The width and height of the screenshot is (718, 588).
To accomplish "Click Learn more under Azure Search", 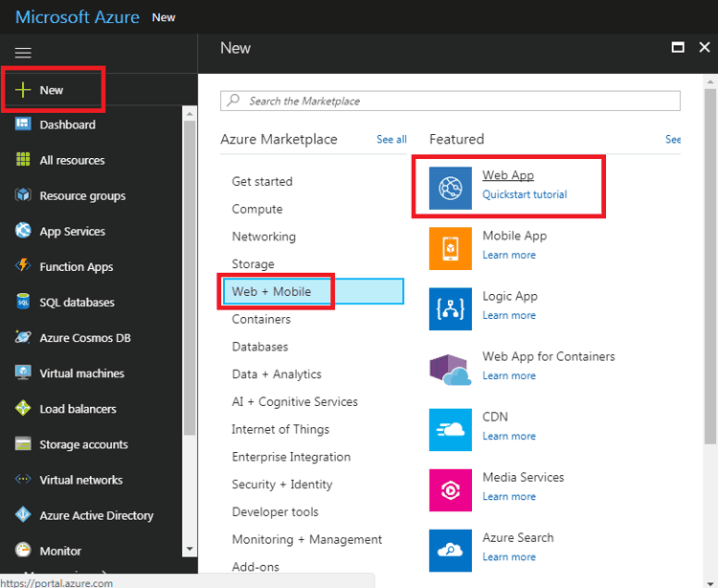I will pos(508,557).
